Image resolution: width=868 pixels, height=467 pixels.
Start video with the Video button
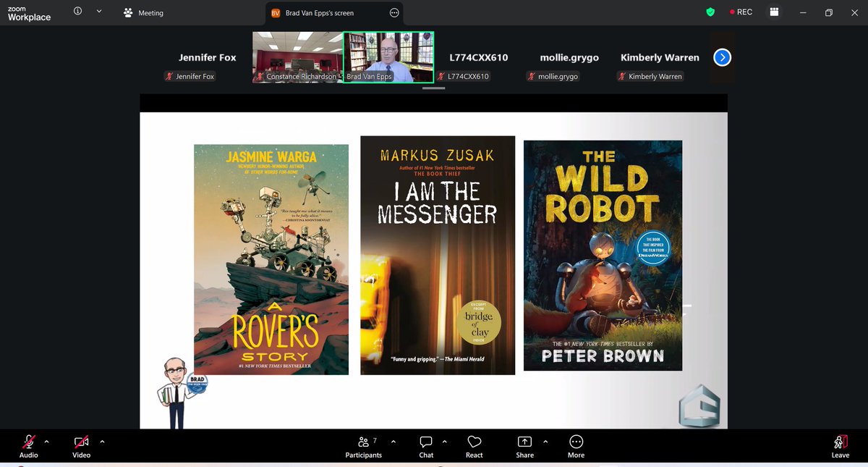(x=81, y=446)
